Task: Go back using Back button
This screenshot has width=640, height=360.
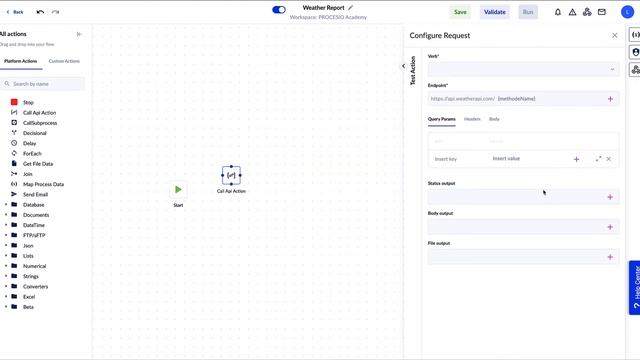Action: (15, 12)
